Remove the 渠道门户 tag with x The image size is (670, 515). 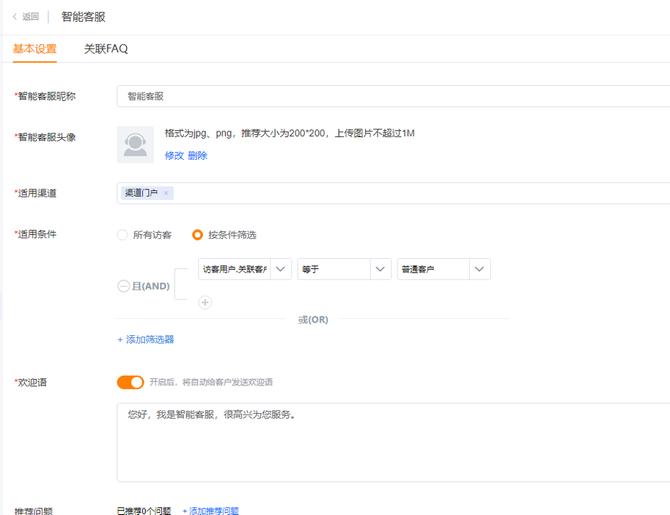point(166,193)
